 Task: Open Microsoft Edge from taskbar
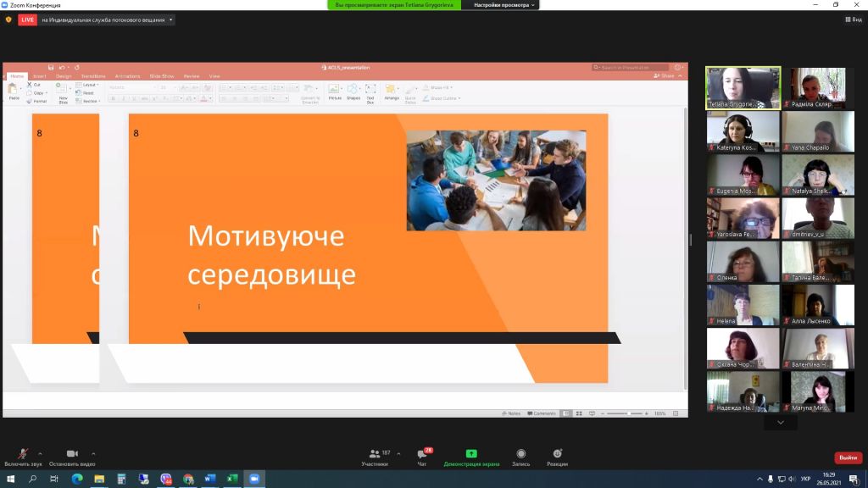pos(77,480)
